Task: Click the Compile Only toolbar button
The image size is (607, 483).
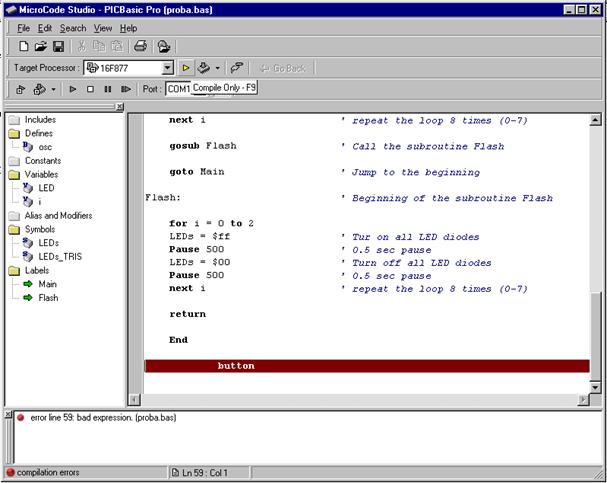Action: point(185,68)
